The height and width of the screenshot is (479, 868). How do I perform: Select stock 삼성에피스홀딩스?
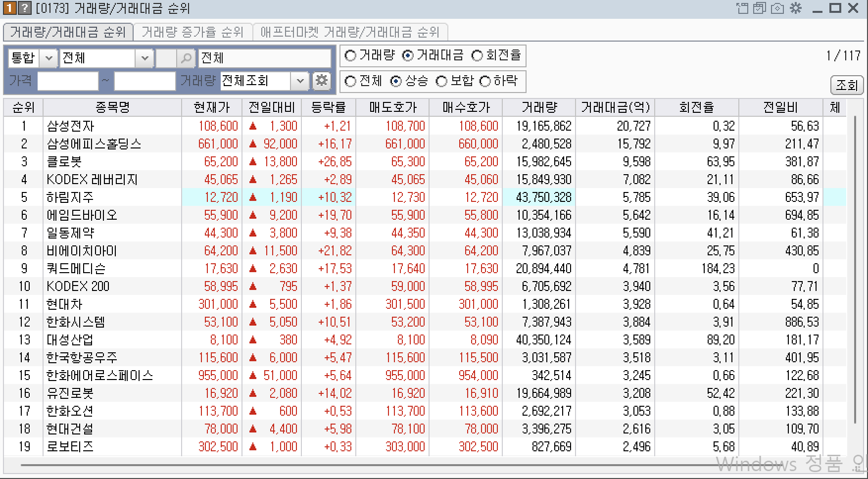click(94, 144)
